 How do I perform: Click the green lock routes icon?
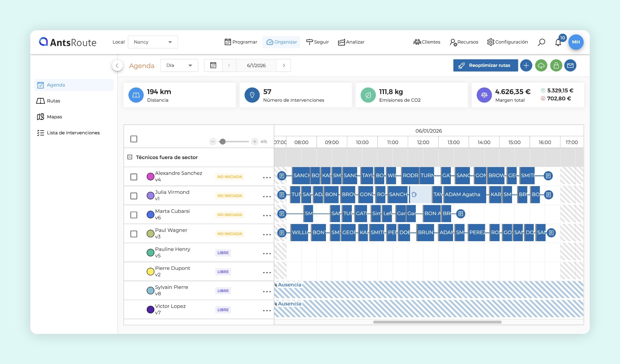pos(556,66)
